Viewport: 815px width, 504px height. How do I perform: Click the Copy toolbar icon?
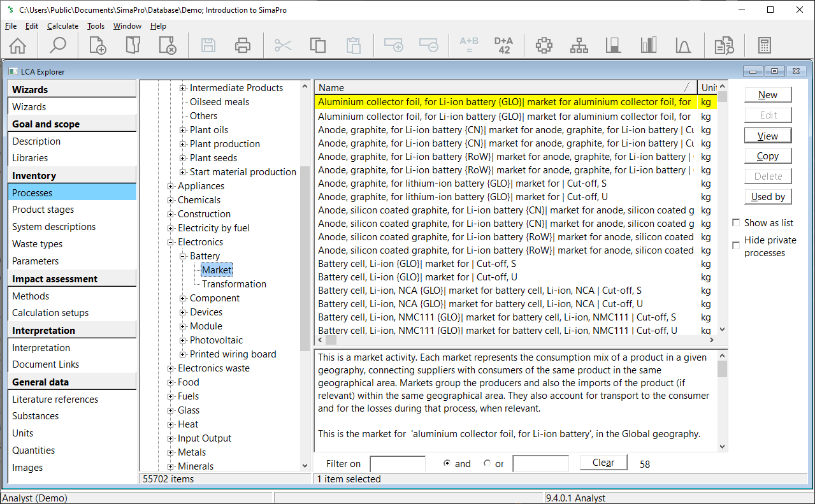click(318, 45)
